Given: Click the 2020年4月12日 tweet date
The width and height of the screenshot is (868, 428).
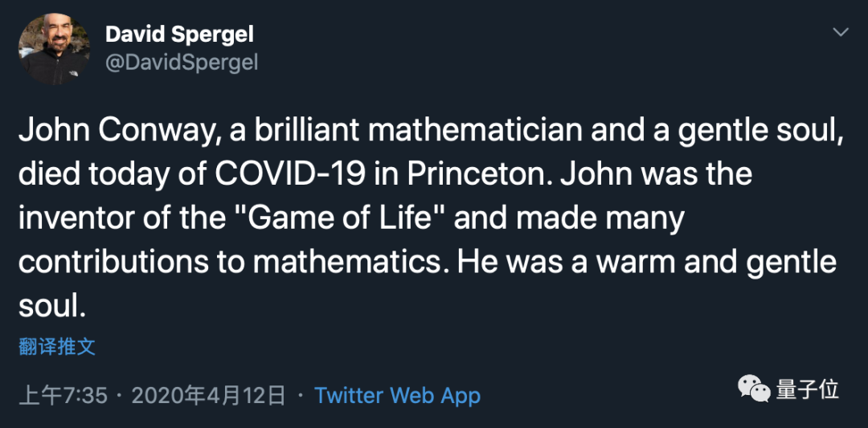Looking at the screenshot, I should [208, 395].
